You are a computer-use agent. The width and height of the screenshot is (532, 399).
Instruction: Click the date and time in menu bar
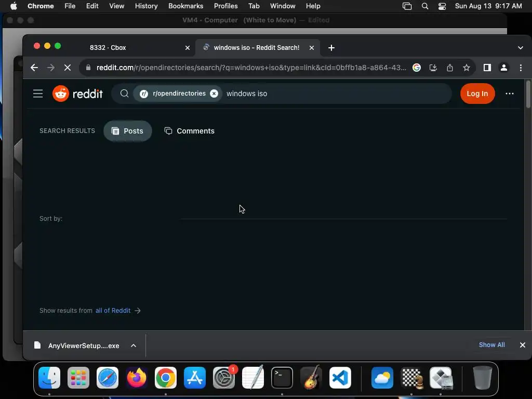[488, 6]
